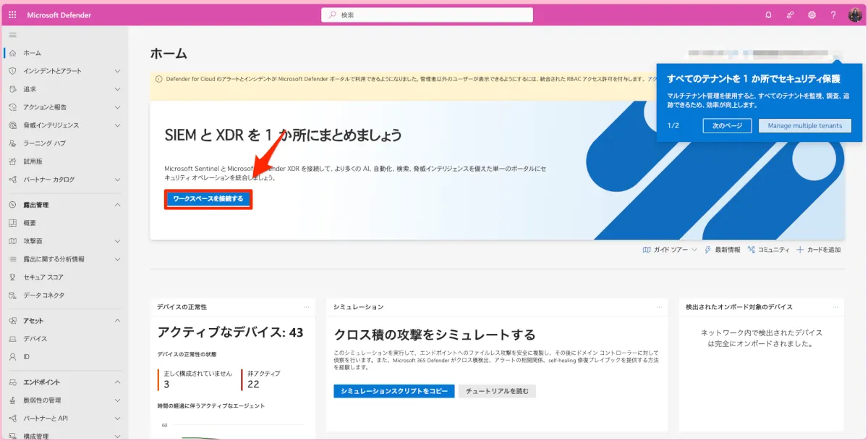This screenshot has height=441, width=868.
Task: Click カードを追加 link
Action: tap(818, 249)
